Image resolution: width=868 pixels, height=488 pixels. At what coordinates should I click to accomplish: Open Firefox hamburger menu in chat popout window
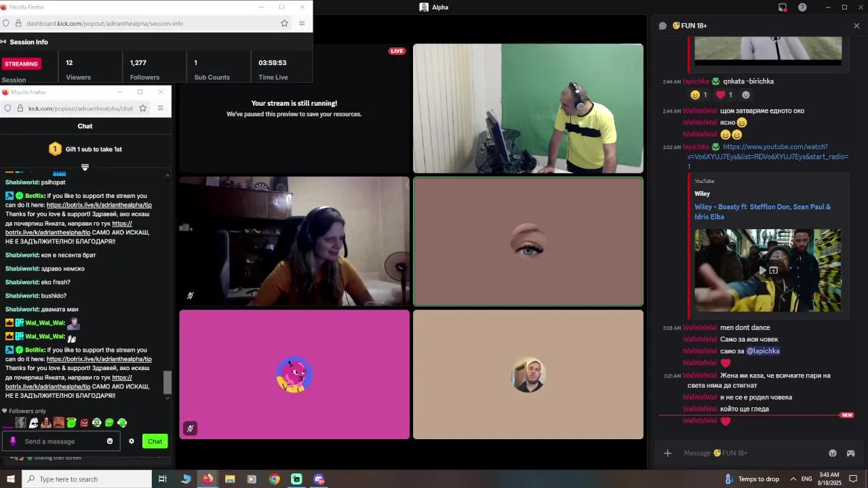(x=160, y=108)
